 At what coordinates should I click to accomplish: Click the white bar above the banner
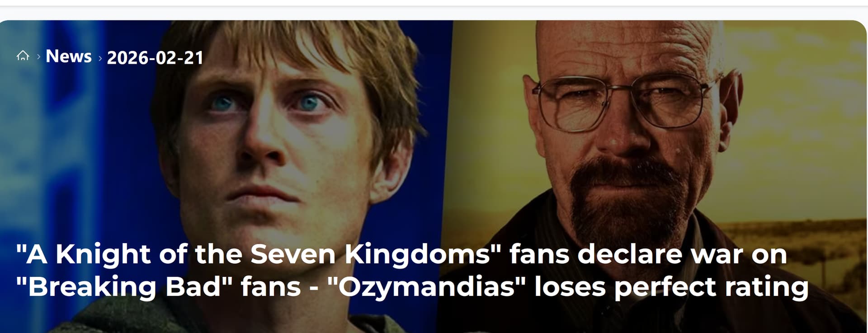click(434, 3)
